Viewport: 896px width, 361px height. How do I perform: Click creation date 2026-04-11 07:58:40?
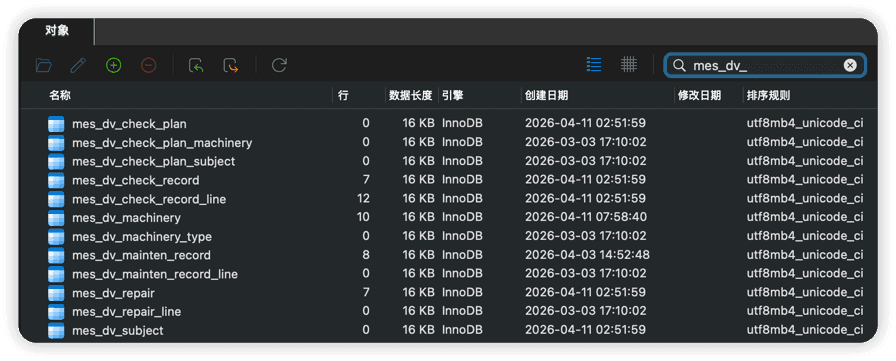pos(586,217)
